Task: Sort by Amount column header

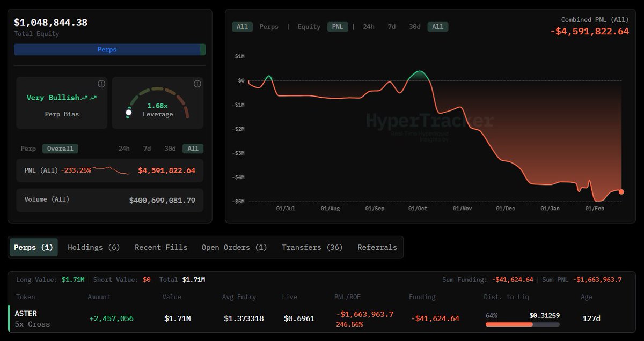Action: pos(99,296)
